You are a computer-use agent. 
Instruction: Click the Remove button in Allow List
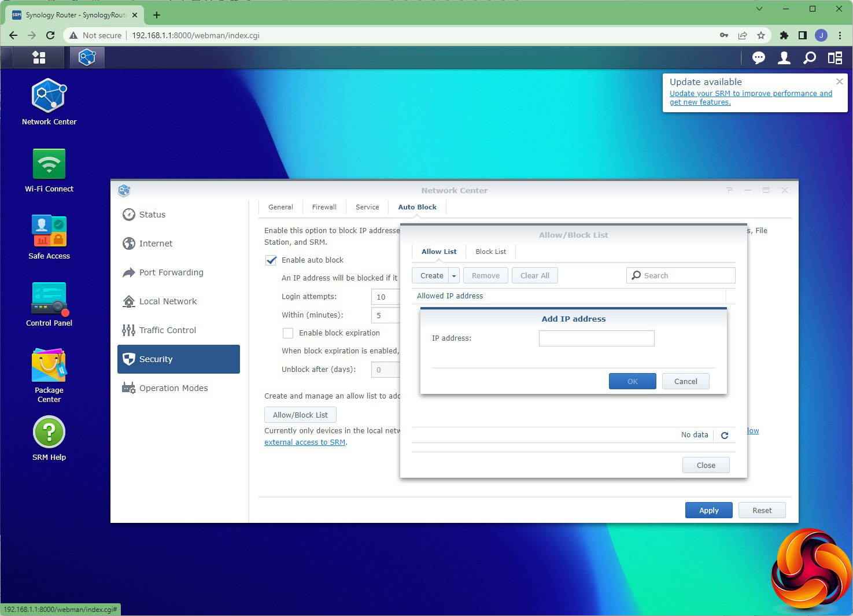pyautogui.click(x=485, y=276)
